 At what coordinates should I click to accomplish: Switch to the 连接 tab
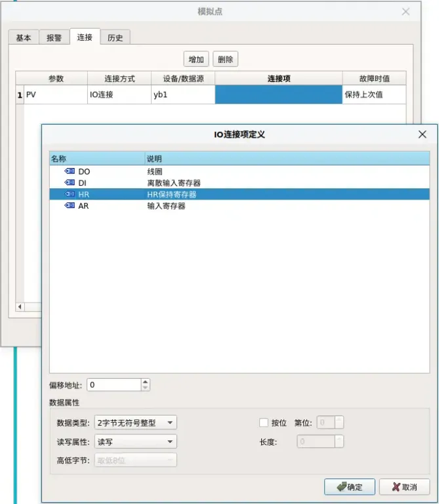click(x=85, y=37)
